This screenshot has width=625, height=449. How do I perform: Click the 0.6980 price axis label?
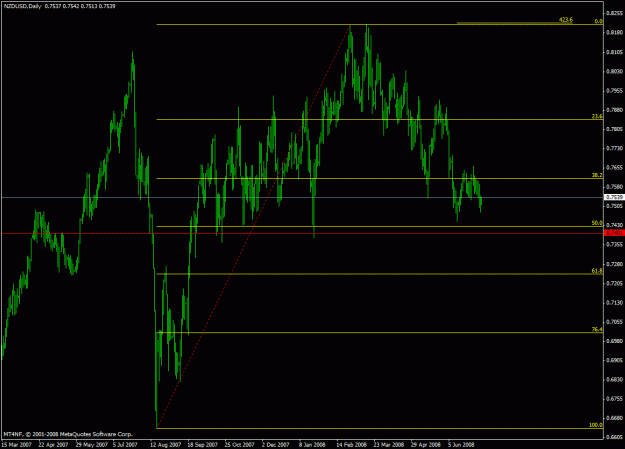[614, 341]
